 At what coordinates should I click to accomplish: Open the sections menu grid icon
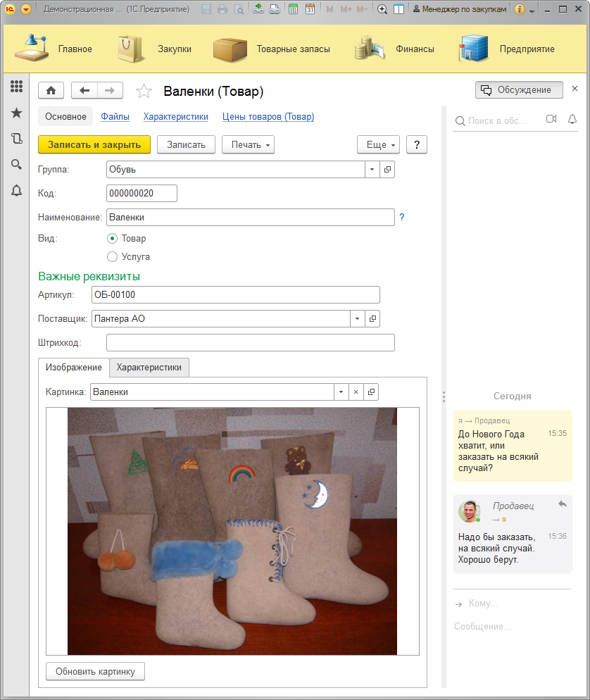pyautogui.click(x=16, y=87)
